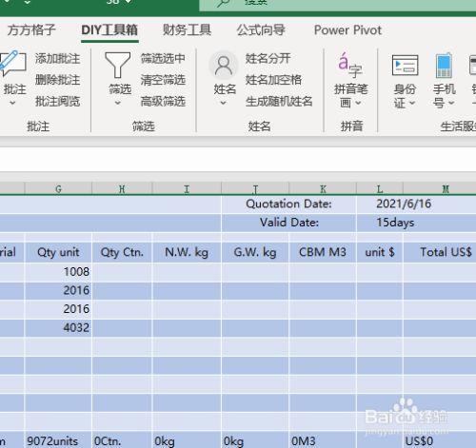Open the 手机号 dropdown

coord(451,103)
